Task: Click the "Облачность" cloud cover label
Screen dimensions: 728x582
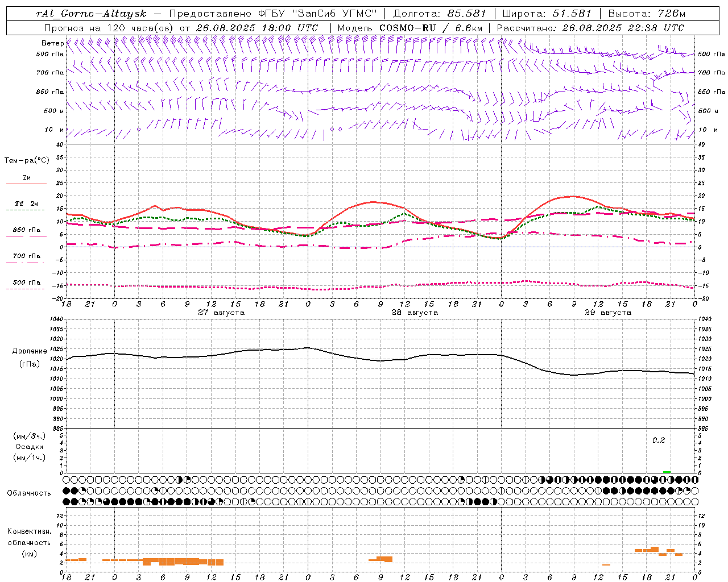Action: tap(29, 493)
